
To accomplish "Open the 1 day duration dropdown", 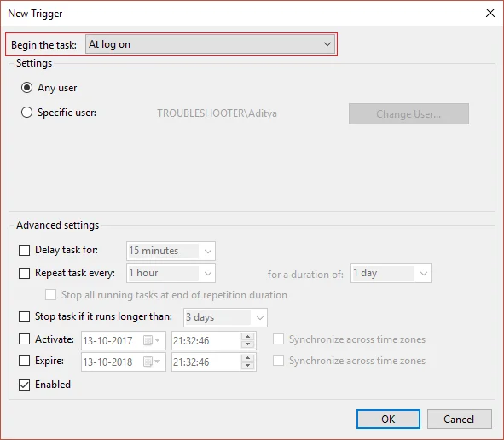I will point(391,273).
